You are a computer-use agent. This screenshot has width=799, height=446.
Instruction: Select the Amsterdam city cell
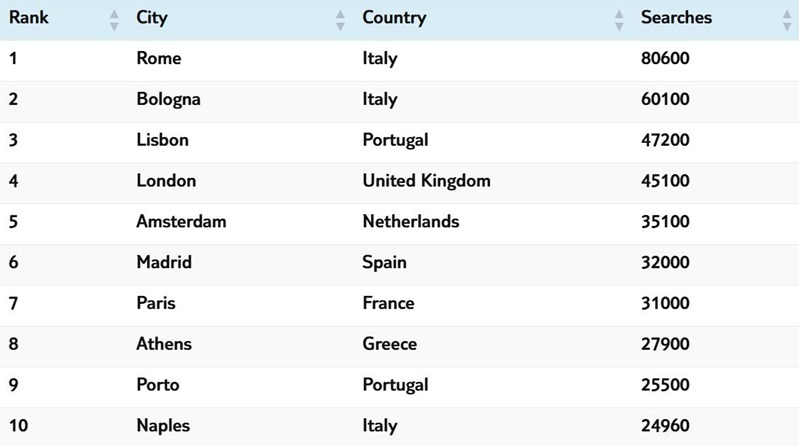[181, 222]
